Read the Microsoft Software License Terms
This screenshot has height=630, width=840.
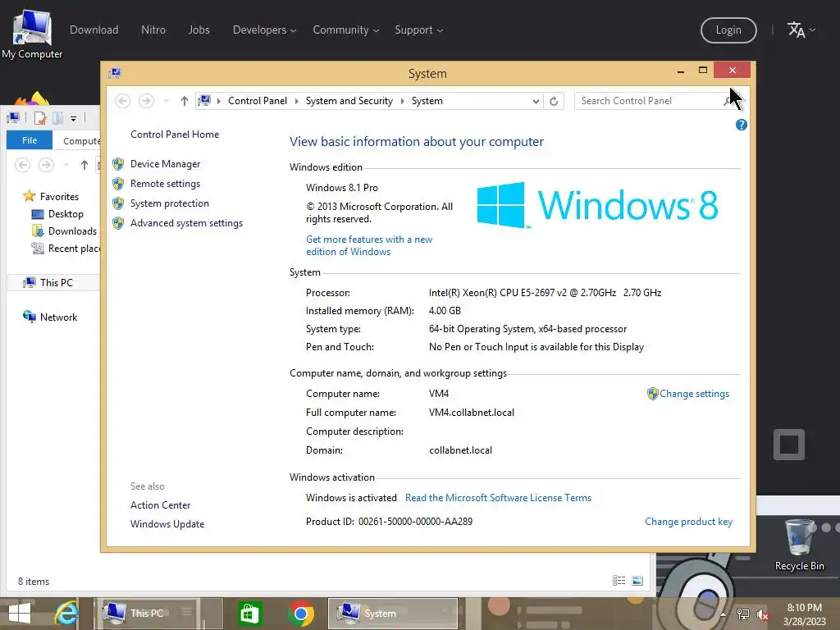coord(498,498)
